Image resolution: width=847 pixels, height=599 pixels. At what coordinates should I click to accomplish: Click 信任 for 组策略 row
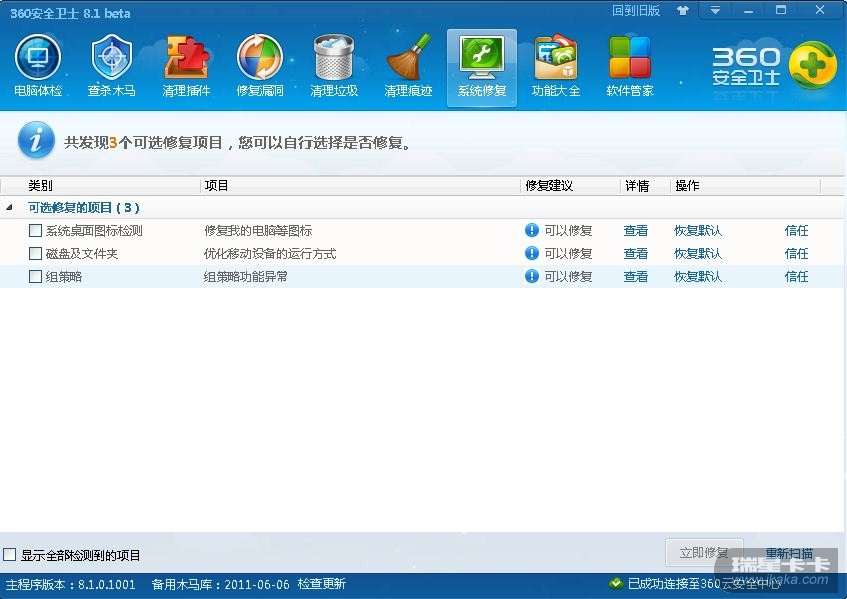point(796,277)
